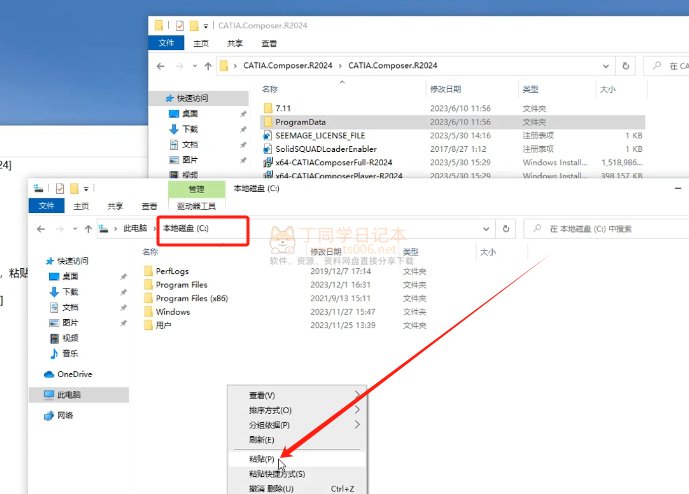The image size is (689, 494).
Task: Select the PerfLogs folder
Action: [172, 271]
